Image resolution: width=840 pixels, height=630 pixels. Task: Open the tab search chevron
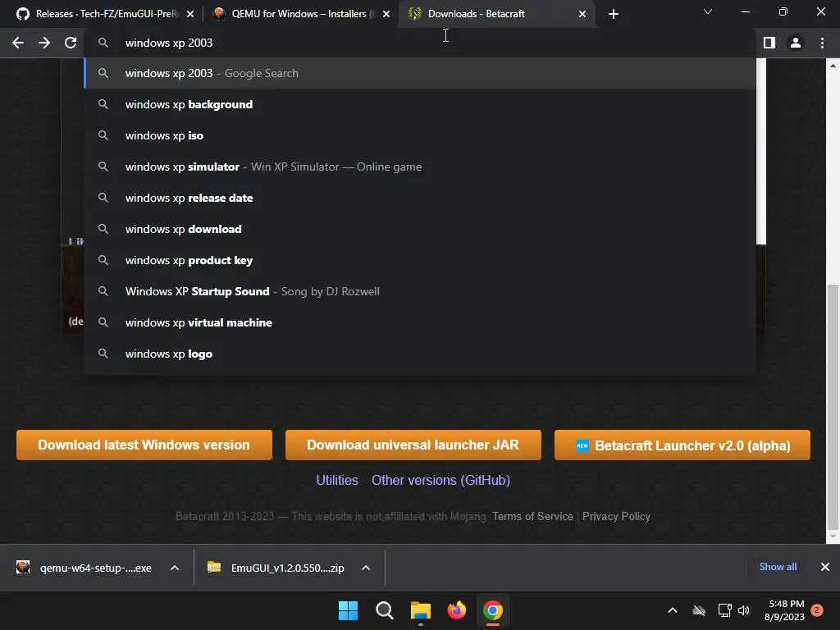708,11
